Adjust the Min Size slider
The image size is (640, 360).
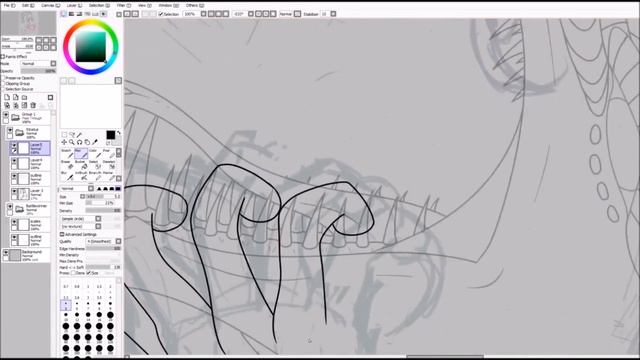tap(103, 203)
